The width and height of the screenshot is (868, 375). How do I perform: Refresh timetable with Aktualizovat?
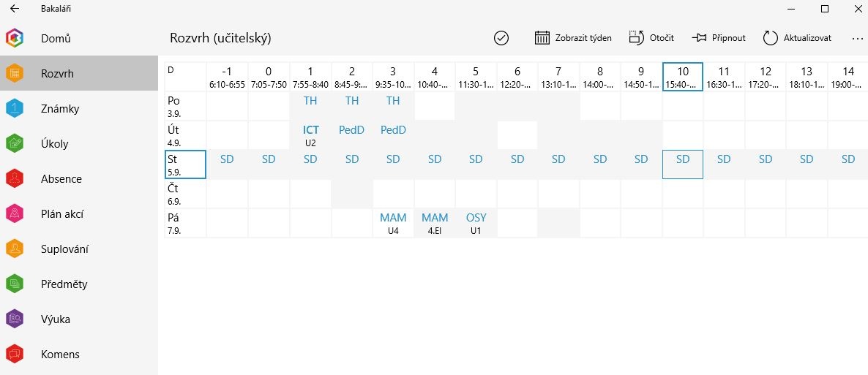pos(797,38)
